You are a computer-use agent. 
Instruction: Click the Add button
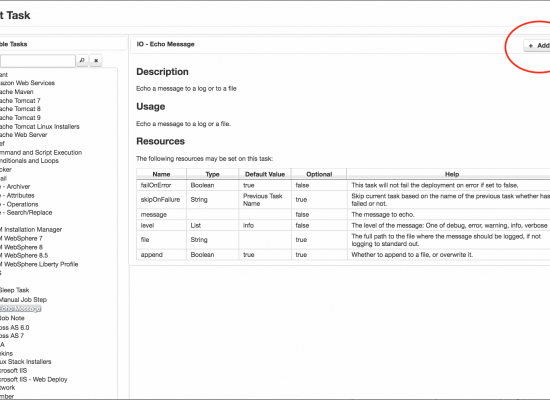pyautogui.click(x=537, y=46)
